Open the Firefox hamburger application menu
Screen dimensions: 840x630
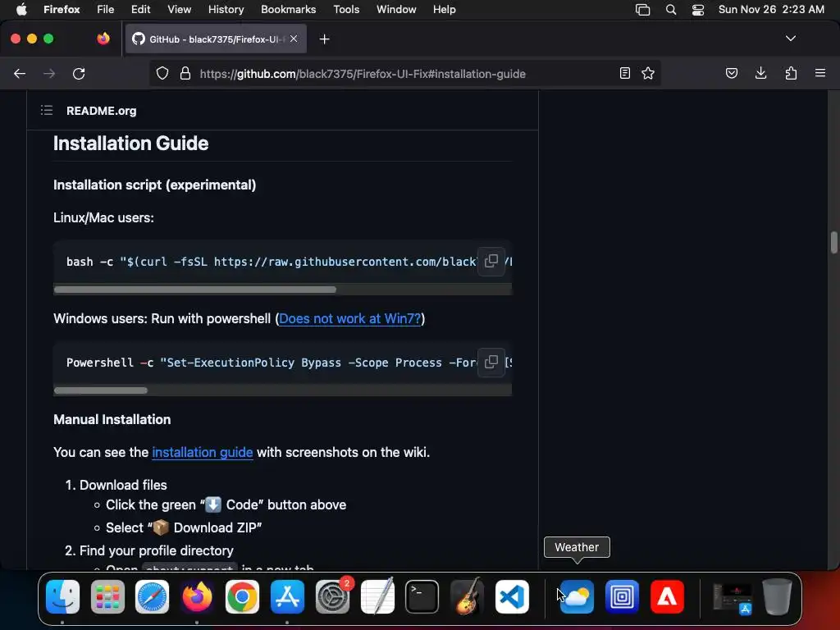pos(820,73)
